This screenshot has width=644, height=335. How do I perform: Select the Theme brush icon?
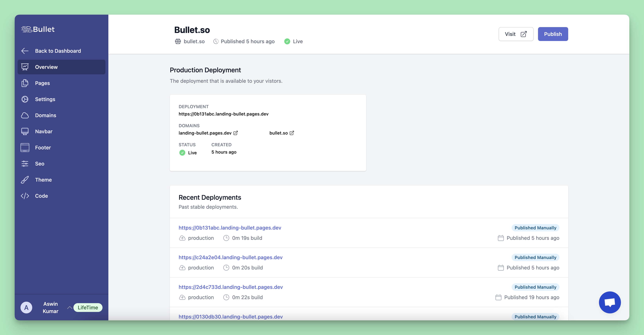(x=25, y=180)
